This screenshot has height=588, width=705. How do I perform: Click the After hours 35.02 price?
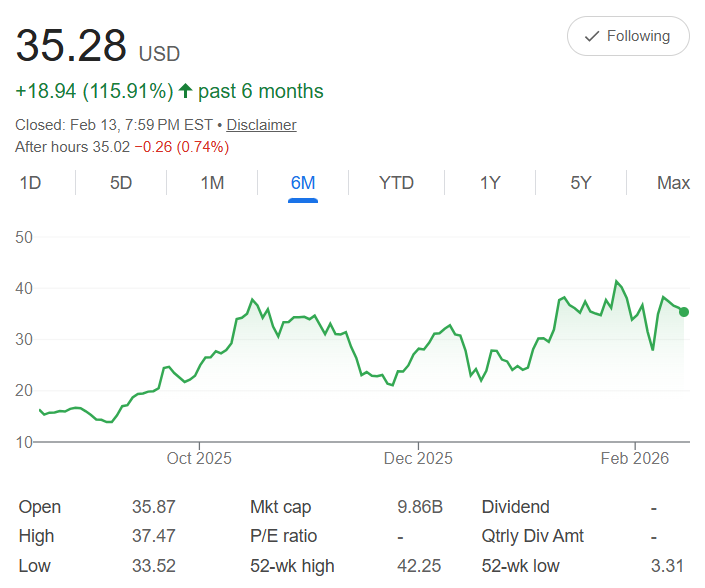[111, 147]
